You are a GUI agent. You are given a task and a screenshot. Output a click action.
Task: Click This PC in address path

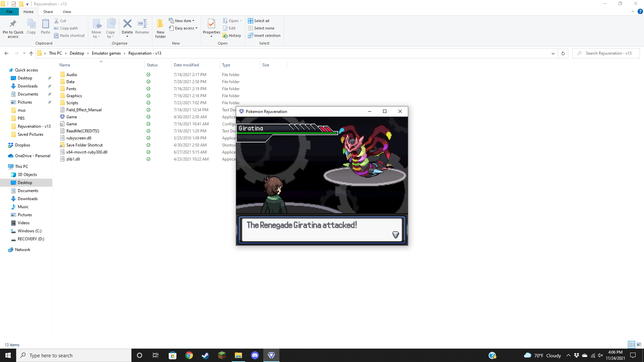55,53
